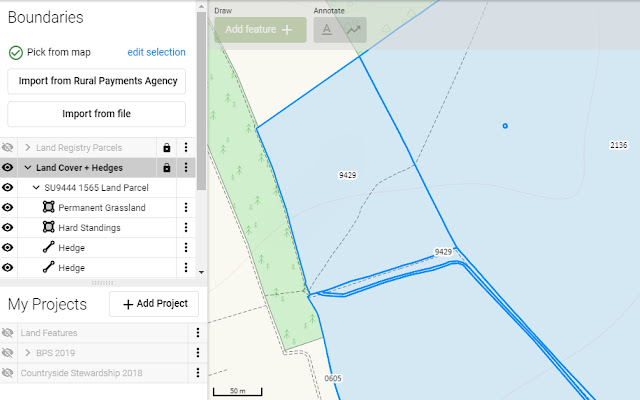Screen dimensions: 640x400
Task: Toggle visibility of Land Registry Parcels layer
Action: (x=8, y=147)
